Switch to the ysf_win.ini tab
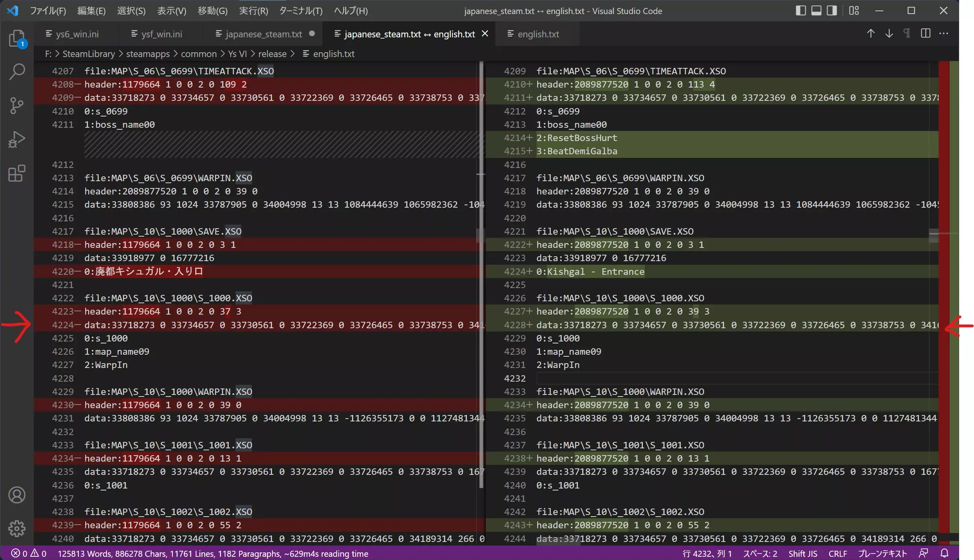The width and height of the screenshot is (974, 560). pyautogui.click(x=162, y=34)
